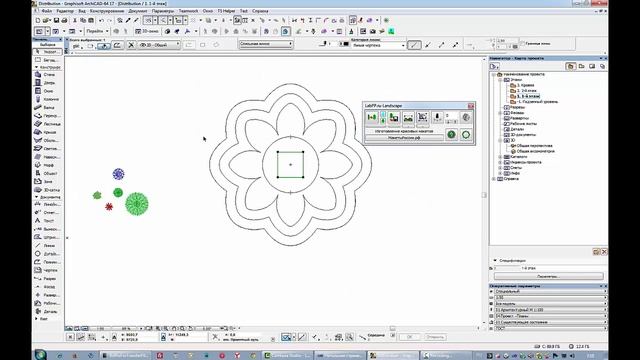
Task: Select '-1. Подземный уровень' story in Navigator
Action: (534, 102)
